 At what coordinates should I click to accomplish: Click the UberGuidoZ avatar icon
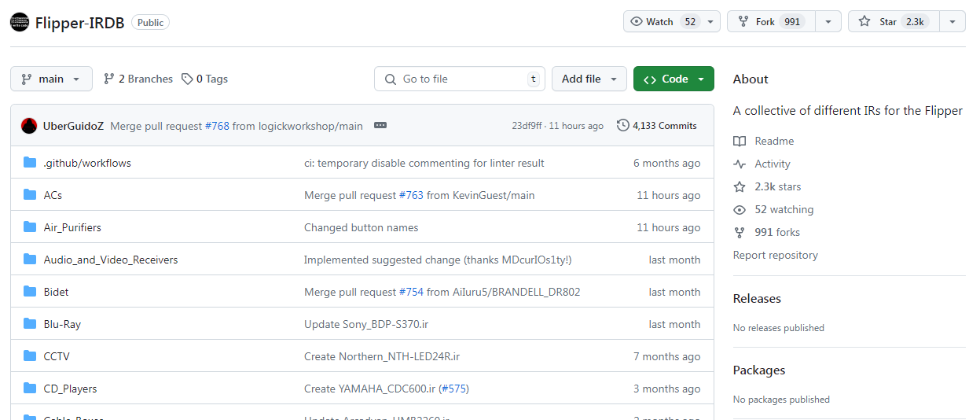pyautogui.click(x=29, y=126)
